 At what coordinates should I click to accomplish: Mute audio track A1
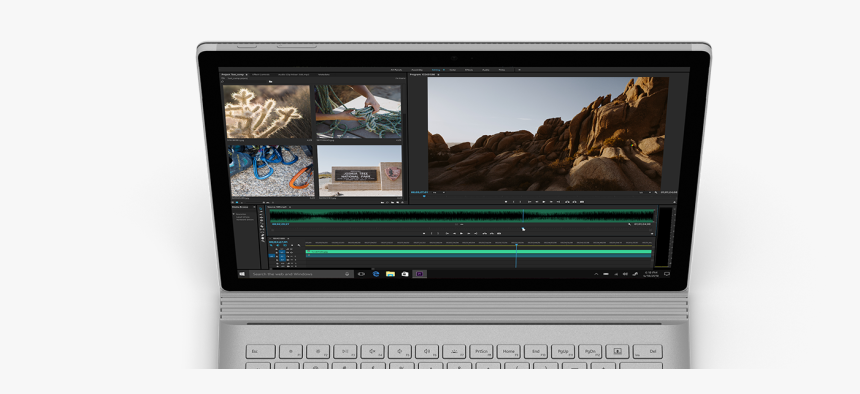coord(291,256)
